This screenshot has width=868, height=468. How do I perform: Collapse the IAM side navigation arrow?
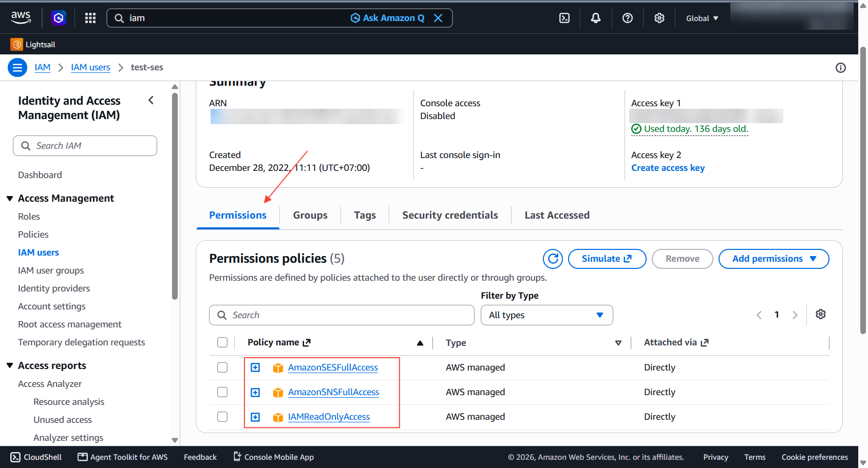coord(151,100)
